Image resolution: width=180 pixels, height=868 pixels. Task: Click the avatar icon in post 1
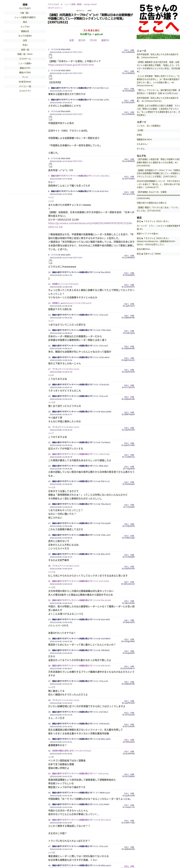coord(50,56)
